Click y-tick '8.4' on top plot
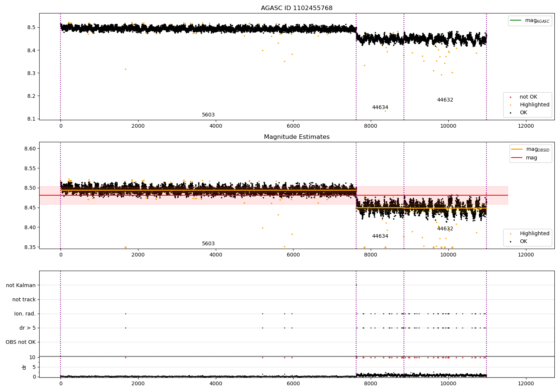Image resolution: width=560 pixels, height=392 pixels. [31, 50]
